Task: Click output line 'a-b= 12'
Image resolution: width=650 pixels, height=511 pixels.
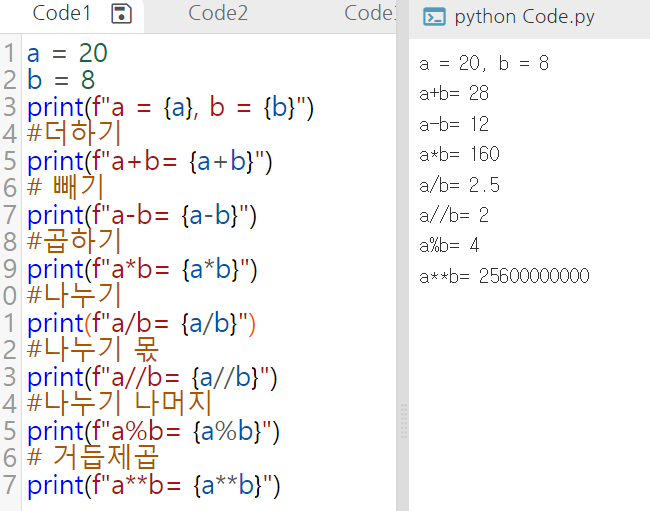Action: (x=454, y=124)
